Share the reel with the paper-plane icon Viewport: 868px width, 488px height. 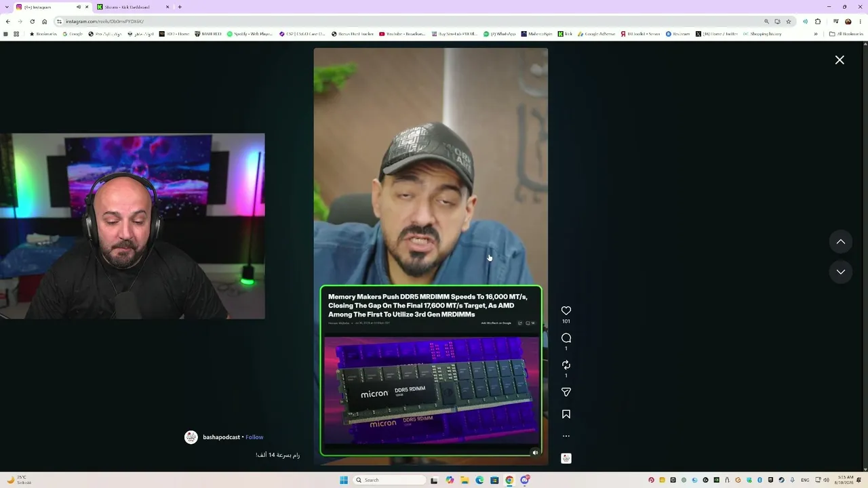pyautogui.click(x=566, y=392)
